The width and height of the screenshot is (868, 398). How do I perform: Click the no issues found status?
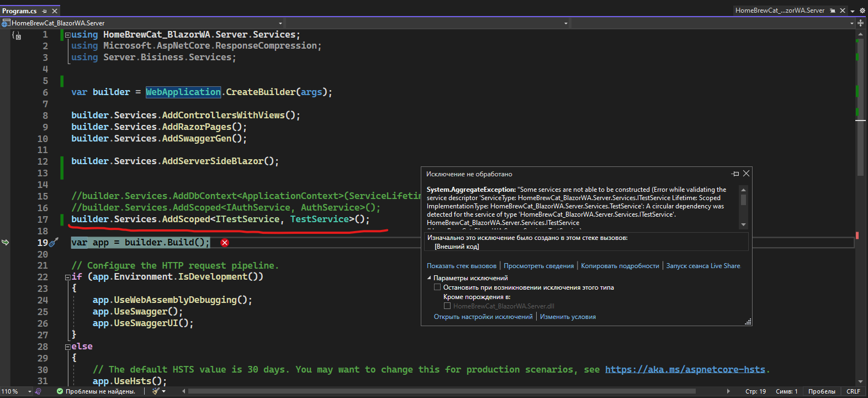click(x=96, y=391)
